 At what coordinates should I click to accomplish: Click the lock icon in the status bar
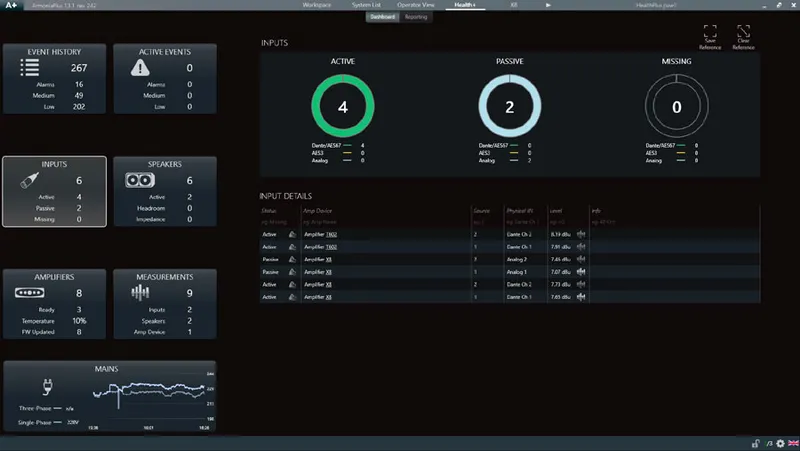(x=756, y=444)
